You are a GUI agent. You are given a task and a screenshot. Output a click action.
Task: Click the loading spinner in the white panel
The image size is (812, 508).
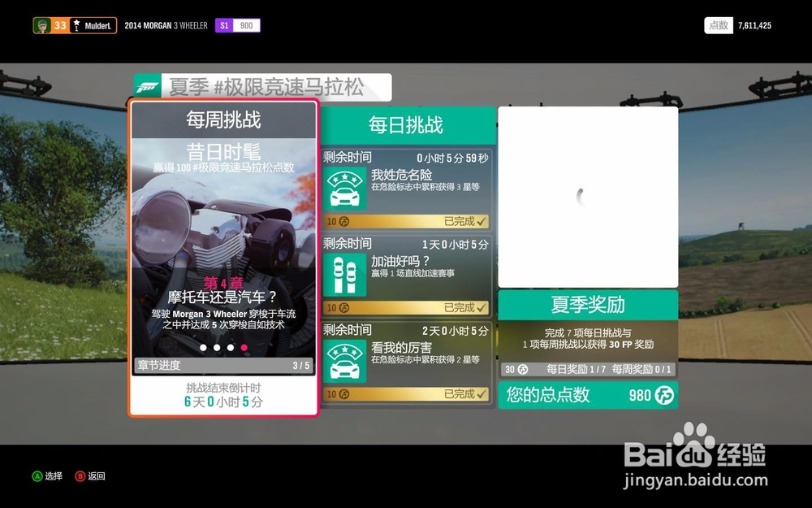582,197
